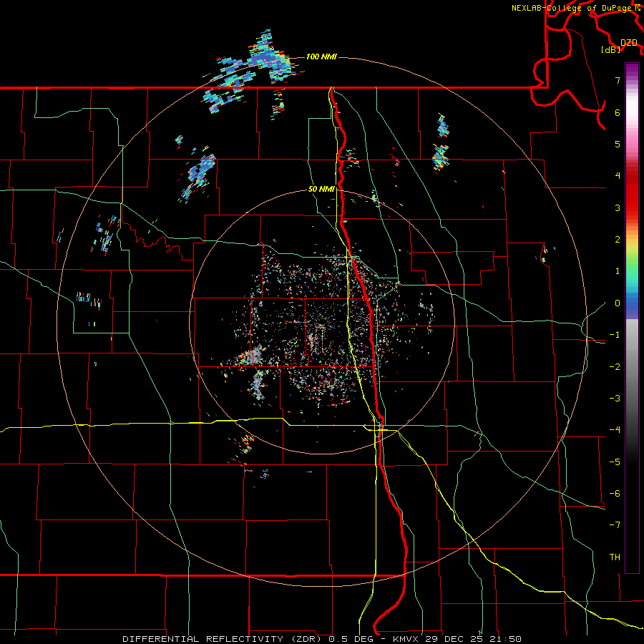Viewport: 644px width, 644px height.
Task: Click the 4 value on color scale
Action: [618, 176]
